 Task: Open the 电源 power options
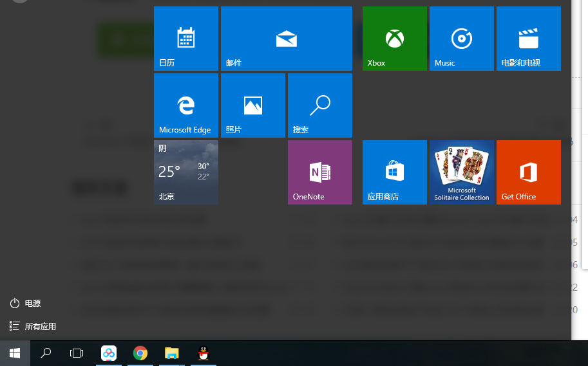point(26,303)
